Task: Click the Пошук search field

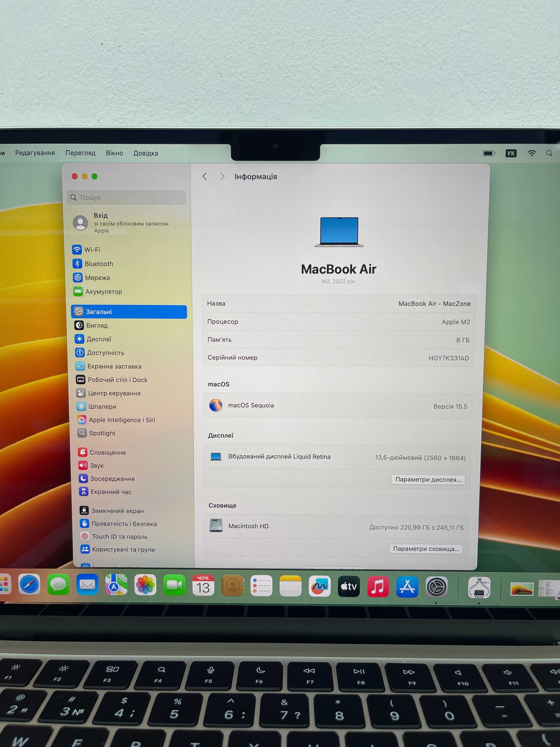Action: pyautogui.click(x=127, y=197)
